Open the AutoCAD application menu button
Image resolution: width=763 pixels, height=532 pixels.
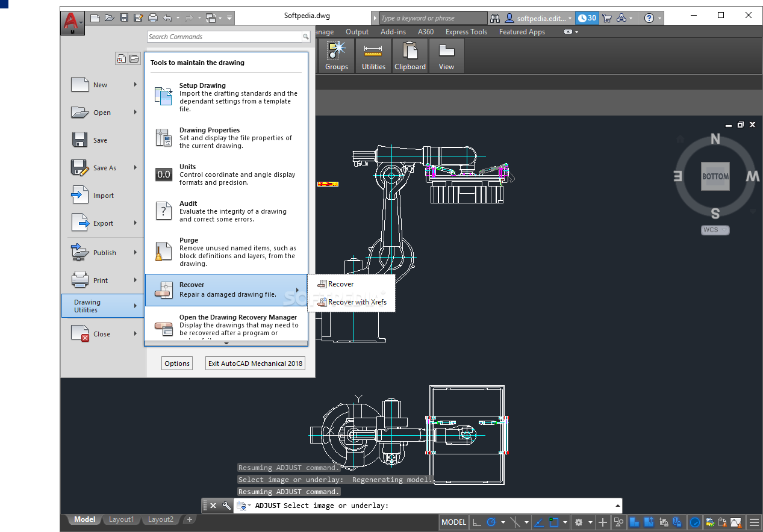tap(72, 23)
